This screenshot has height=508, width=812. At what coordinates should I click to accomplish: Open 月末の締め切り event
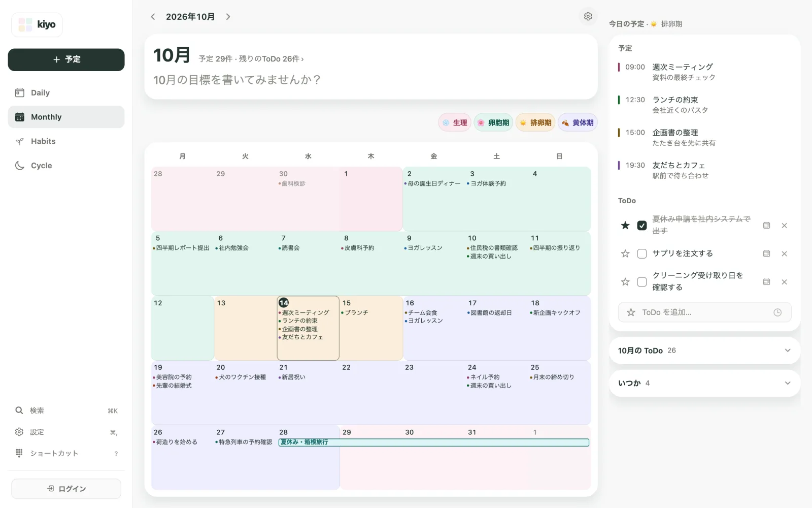click(x=552, y=377)
